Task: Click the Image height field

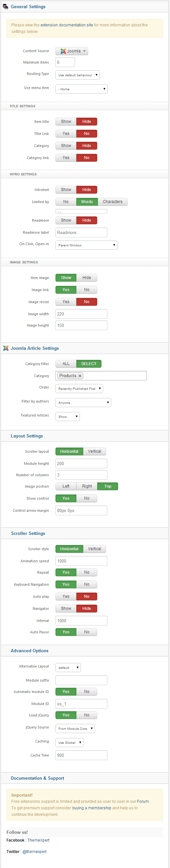Action: tap(81, 326)
